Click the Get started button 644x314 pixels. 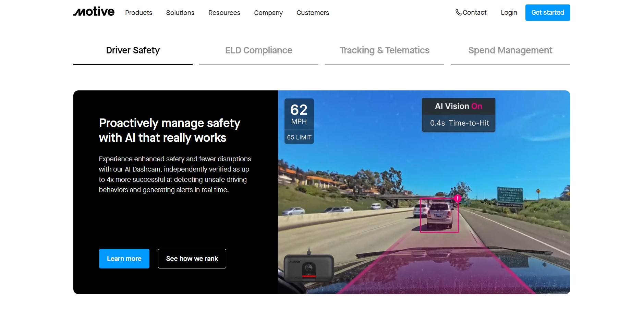click(548, 13)
